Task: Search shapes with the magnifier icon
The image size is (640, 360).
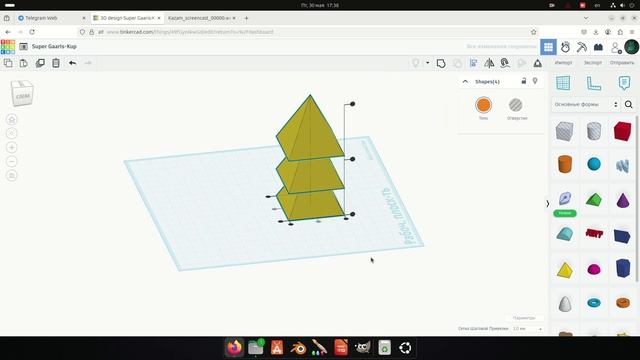Action: [629, 104]
